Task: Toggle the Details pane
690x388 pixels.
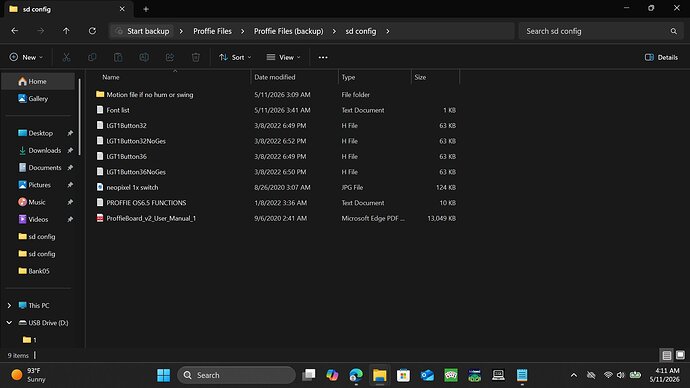Action: click(661, 57)
